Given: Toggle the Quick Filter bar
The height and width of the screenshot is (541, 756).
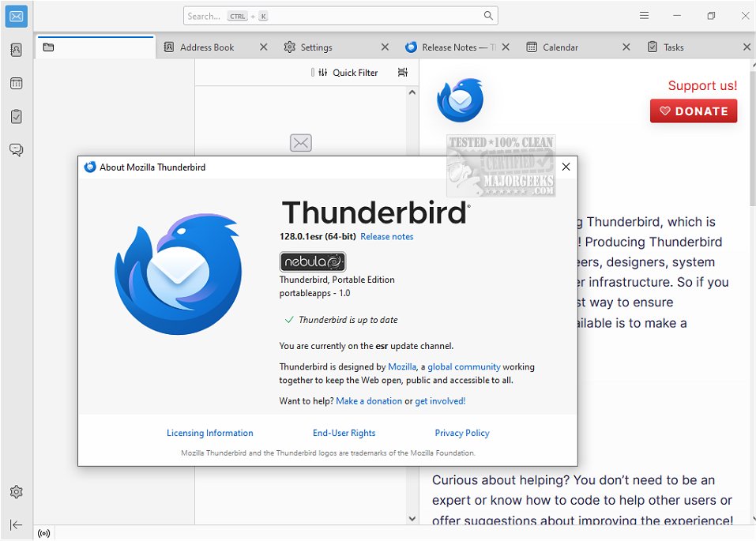Looking at the screenshot, I should pyautogui.click(x=348, y=73).
